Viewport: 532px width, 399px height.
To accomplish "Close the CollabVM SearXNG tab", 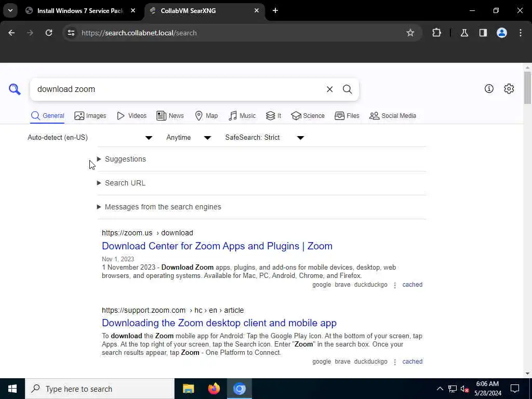I will (x=257, y=10).
